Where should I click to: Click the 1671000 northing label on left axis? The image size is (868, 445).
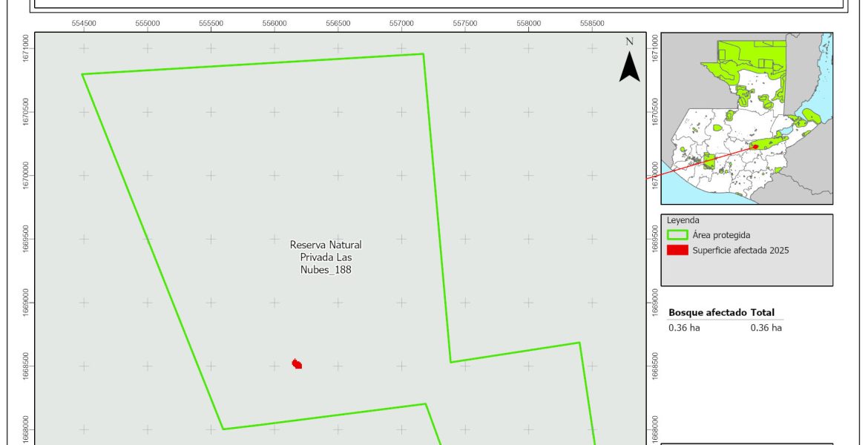click(x=27, y=49)
